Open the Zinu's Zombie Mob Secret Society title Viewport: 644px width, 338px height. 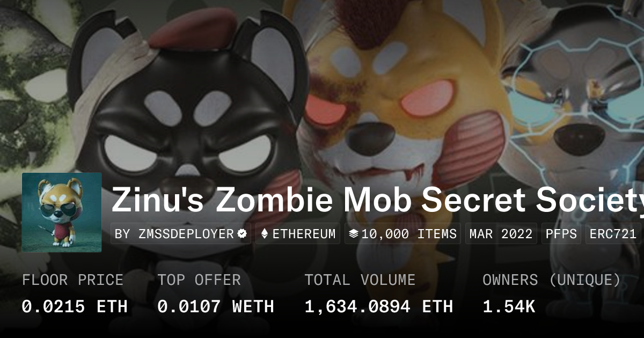click(x=377, y=200)
